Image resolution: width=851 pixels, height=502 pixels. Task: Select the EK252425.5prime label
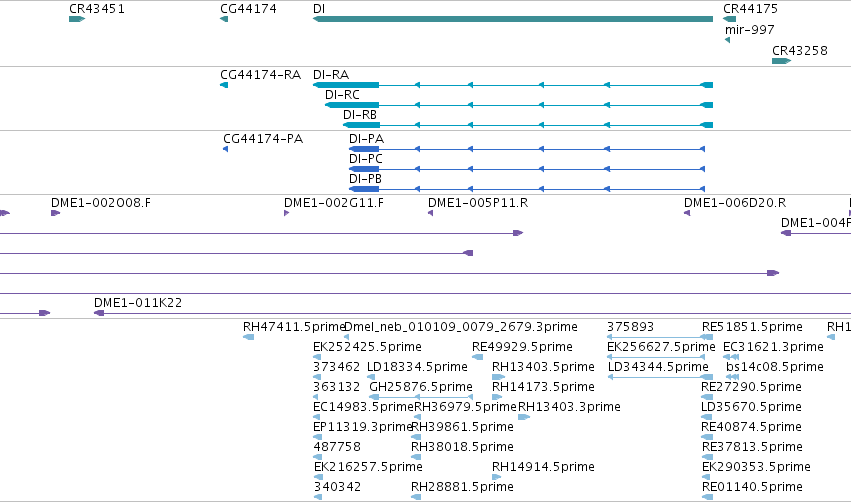coord(367,347)
